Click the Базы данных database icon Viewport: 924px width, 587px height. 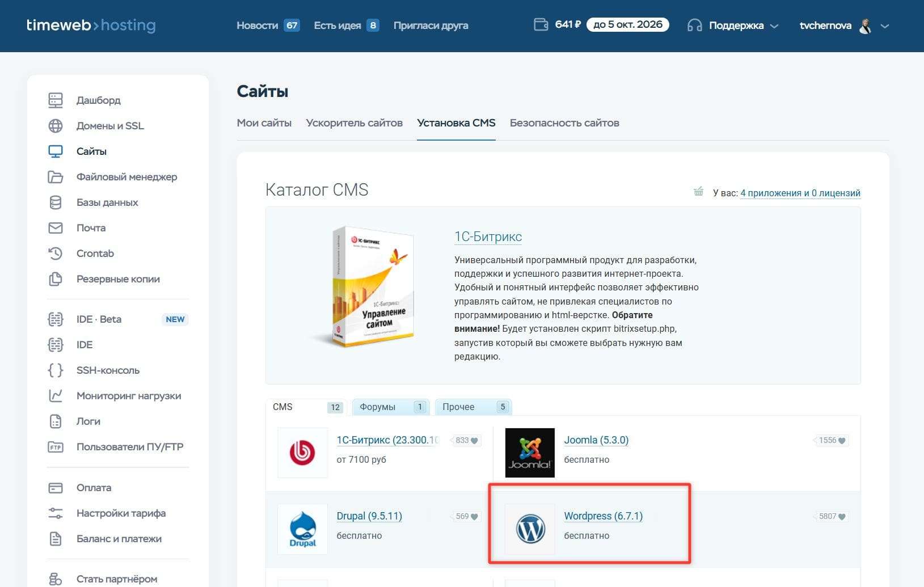pos(56,202)
